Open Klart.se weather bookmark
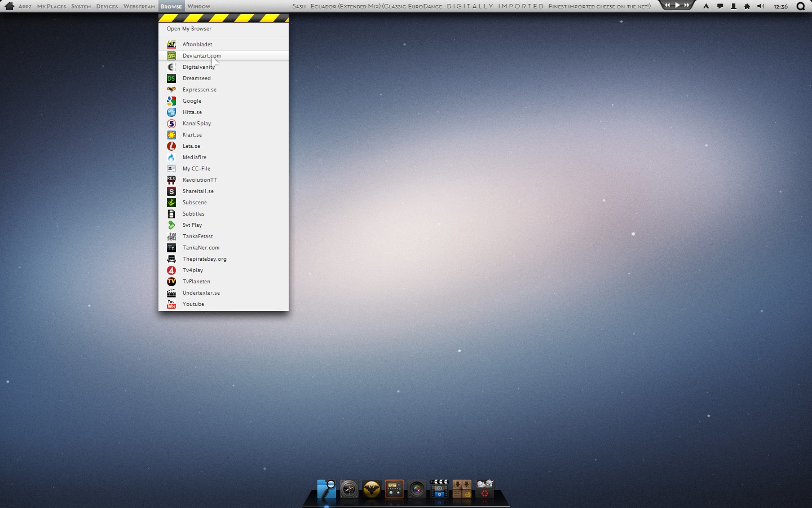 [223, 135]
